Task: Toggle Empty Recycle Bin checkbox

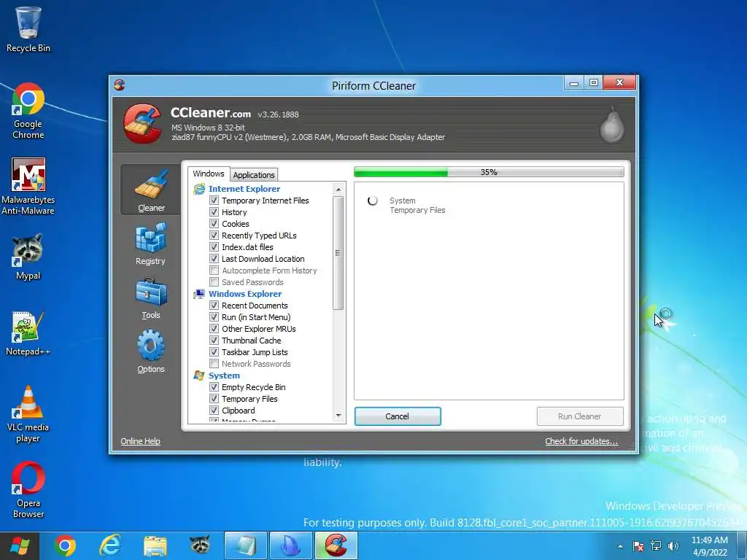Action: [214, 387]
